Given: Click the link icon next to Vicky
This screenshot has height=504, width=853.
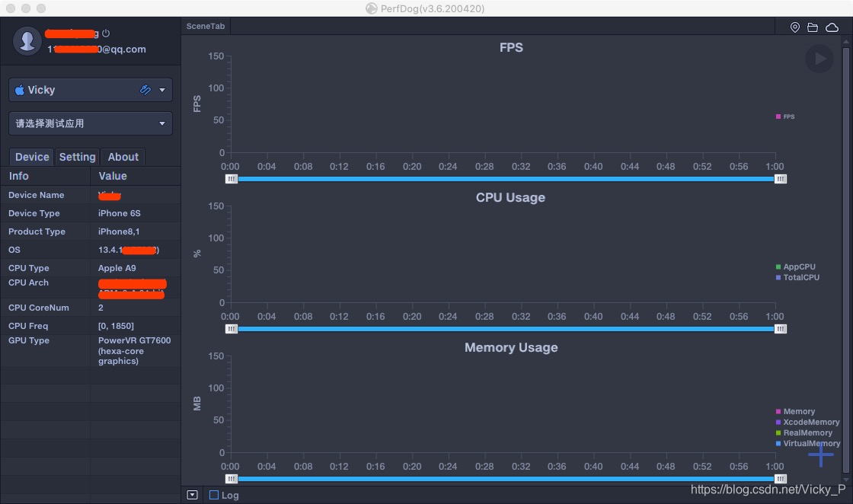Looking at the screenshot, I should [145, 90].
